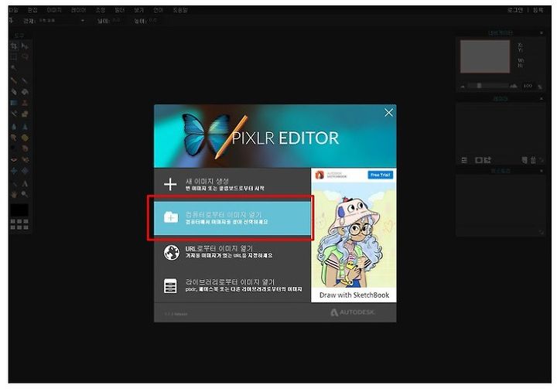
Task: Select the Paint bucket tool
Action: click(25, 91)
